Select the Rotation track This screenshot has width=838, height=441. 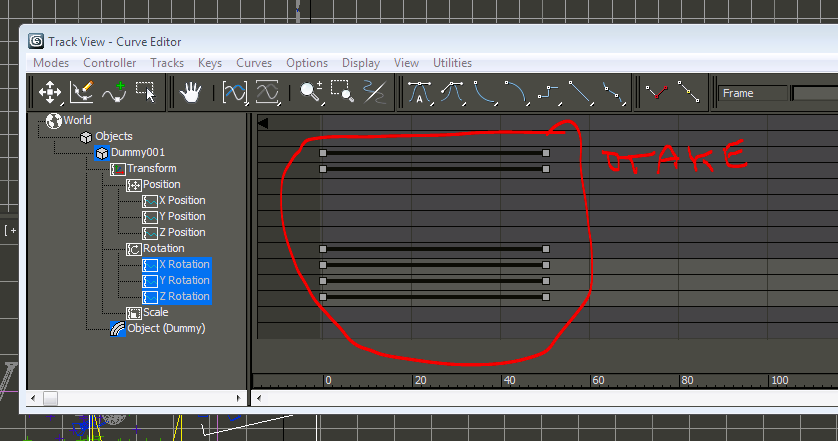[164, 249]
